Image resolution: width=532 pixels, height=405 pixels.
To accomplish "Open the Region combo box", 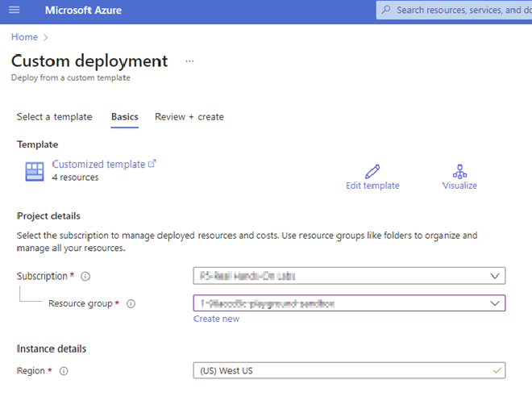I will [349, 370].
